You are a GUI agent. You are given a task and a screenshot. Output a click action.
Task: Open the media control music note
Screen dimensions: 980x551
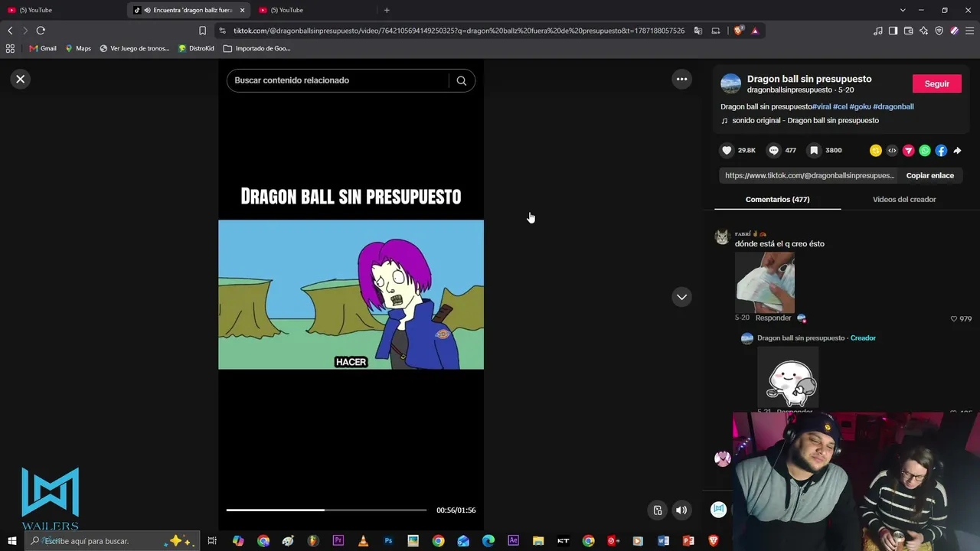877,31
